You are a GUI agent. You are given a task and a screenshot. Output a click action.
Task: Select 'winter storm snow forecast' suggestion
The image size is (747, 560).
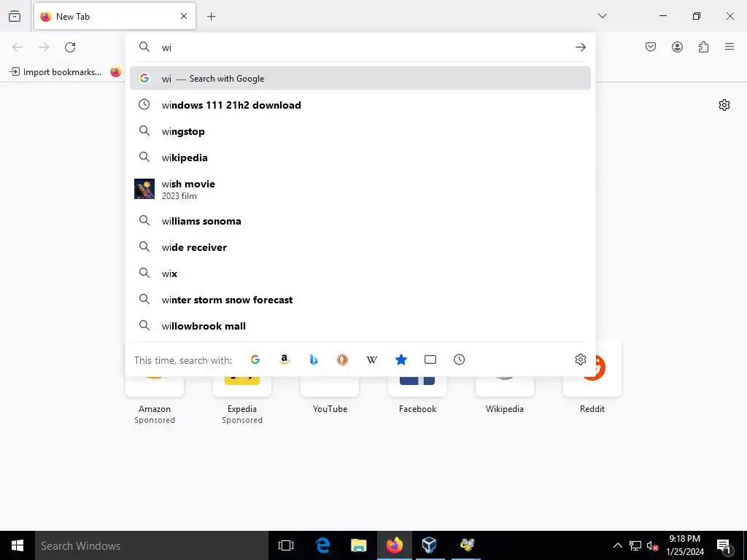(x=360, y=300)
